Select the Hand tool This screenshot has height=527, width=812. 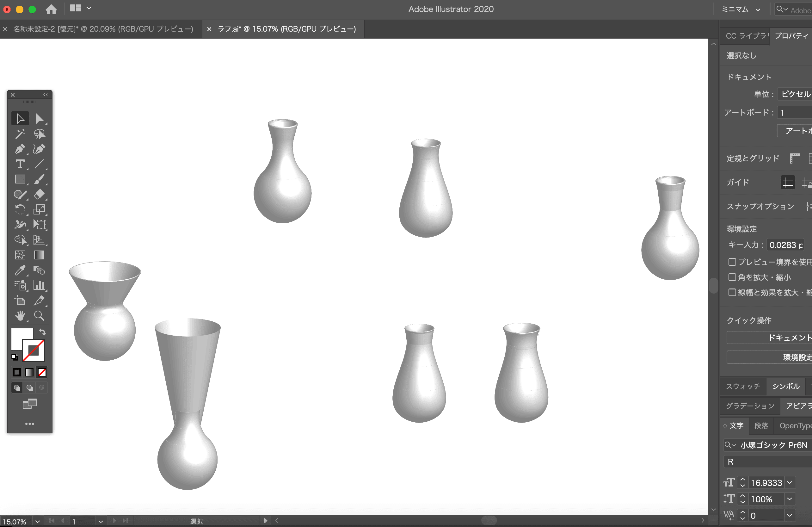pos(20,316)
